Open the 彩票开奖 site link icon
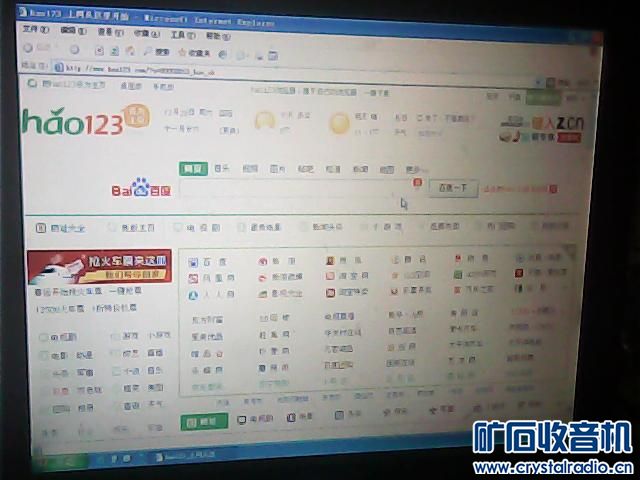This screenshot has width=640, height=480. 394,291
